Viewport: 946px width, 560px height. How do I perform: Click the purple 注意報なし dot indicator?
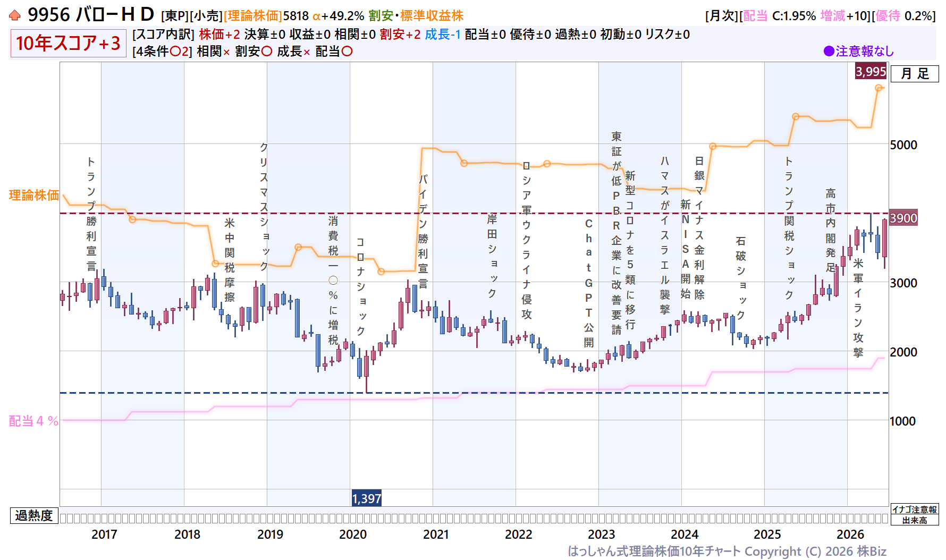click(x=829, y=51)
